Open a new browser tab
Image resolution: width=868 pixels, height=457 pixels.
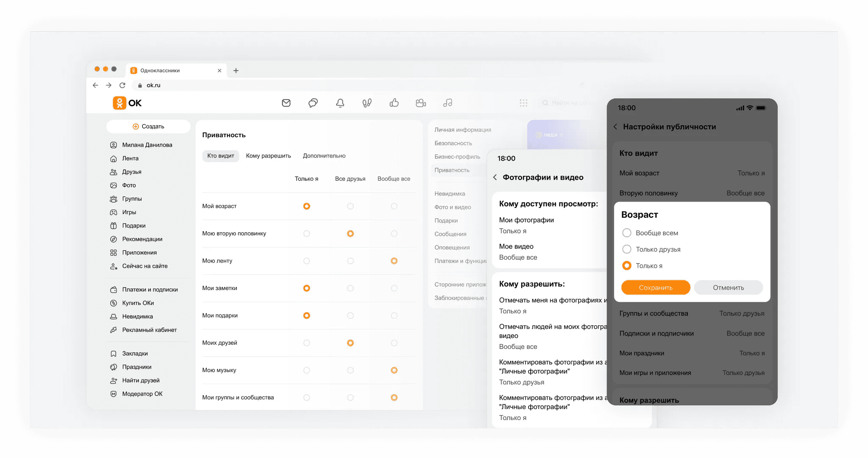coord(236,70)
